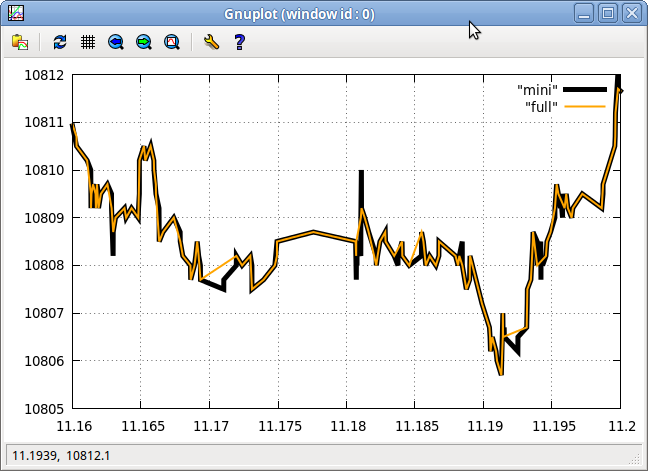Toggle the grid icon in toolbar

click(x=88, y=42)
